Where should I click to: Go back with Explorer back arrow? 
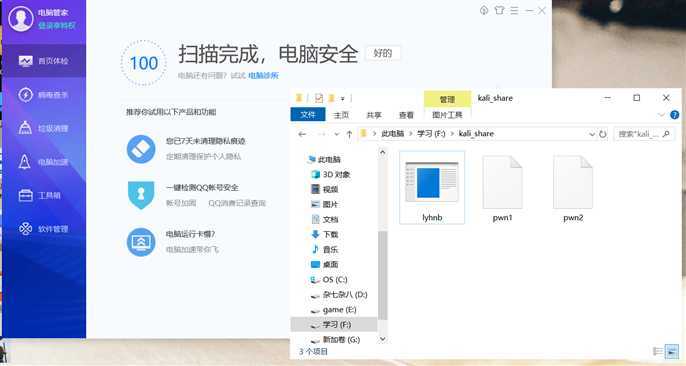(x=302, y=134)
